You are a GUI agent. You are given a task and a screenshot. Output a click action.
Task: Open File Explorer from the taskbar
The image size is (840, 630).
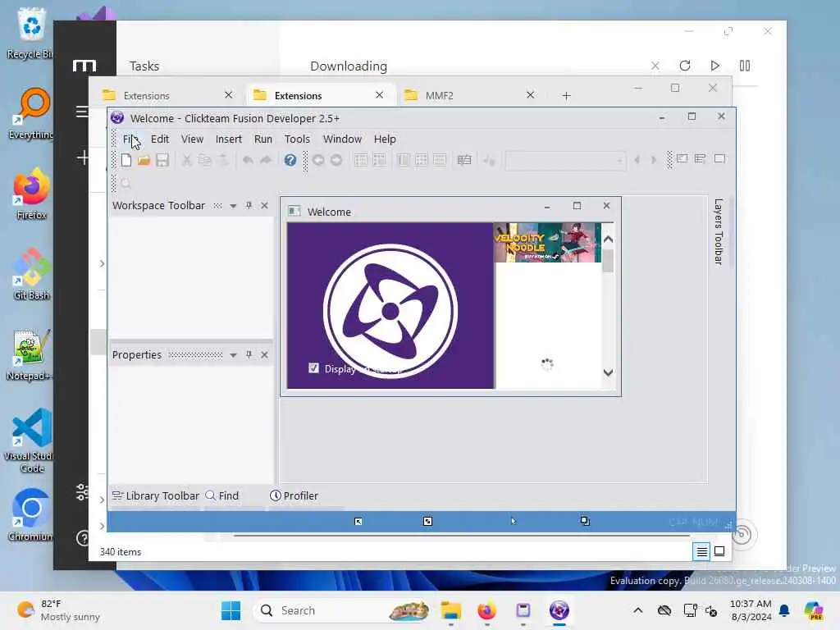point(450,610)
